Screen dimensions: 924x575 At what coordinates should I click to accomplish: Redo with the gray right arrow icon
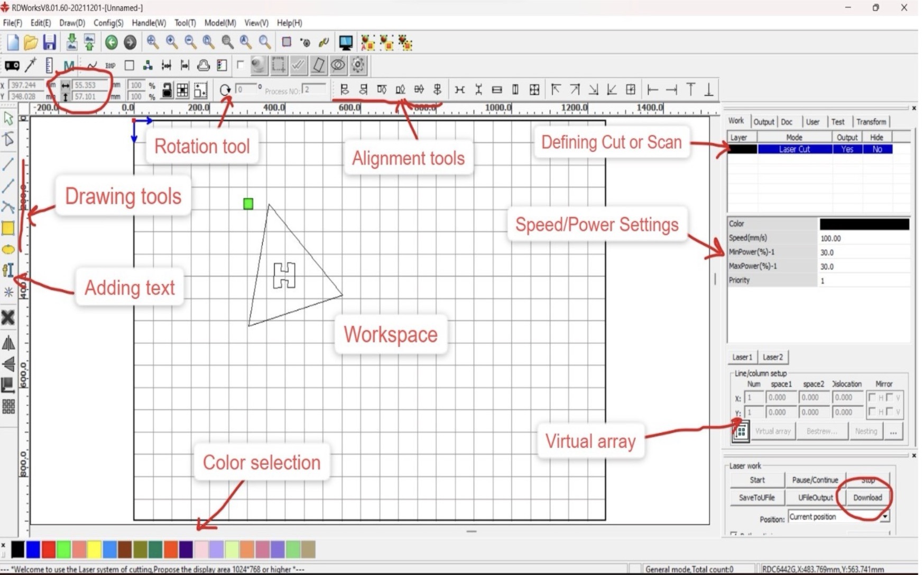130,42
